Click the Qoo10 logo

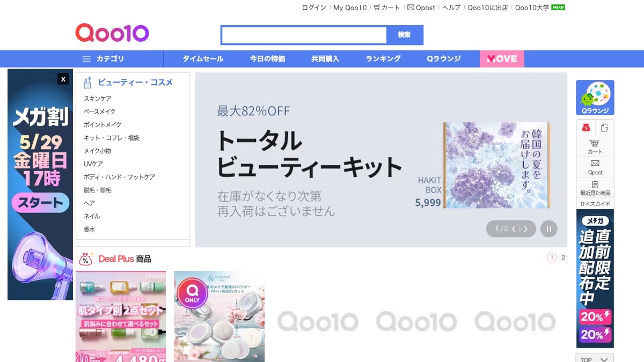[112, 33]
